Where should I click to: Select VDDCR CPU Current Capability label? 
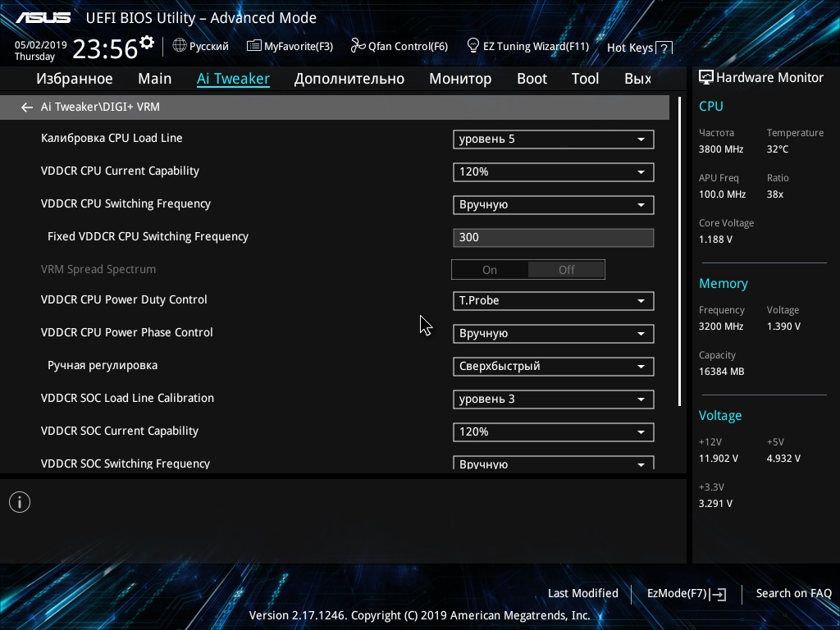click(x=120, y=171)
